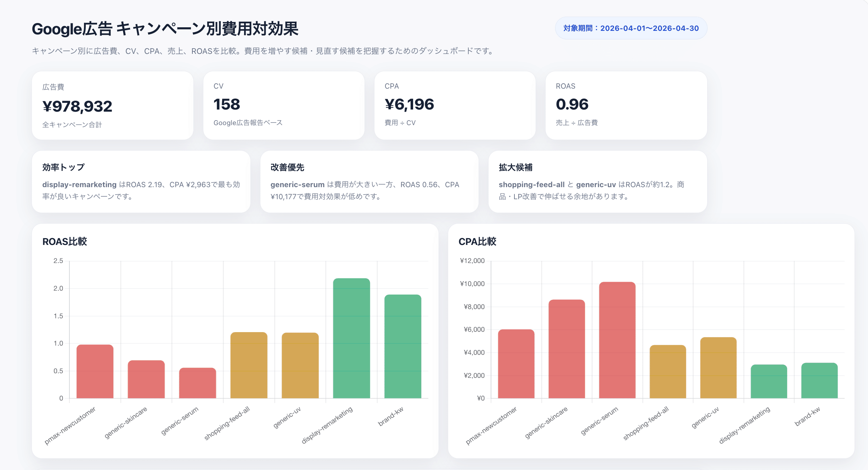868x470 pixels.
Task: Click generic-uv bar in ROAS chart
Action: (x=300, y=365)
